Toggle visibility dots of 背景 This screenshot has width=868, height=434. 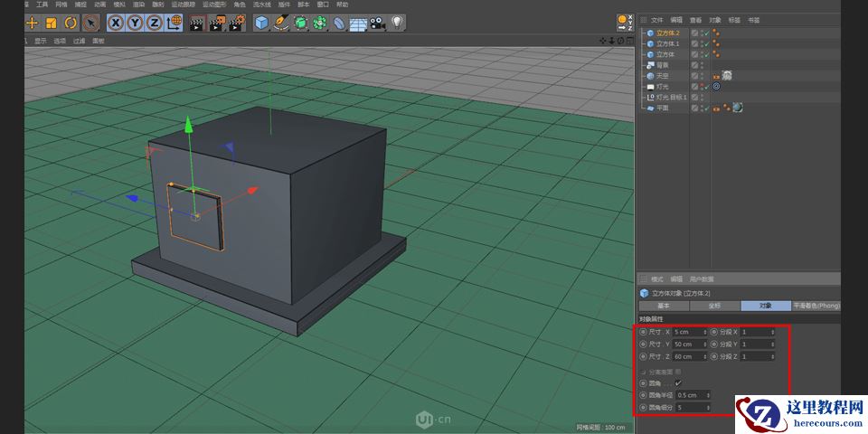click(x=702, y=65)
